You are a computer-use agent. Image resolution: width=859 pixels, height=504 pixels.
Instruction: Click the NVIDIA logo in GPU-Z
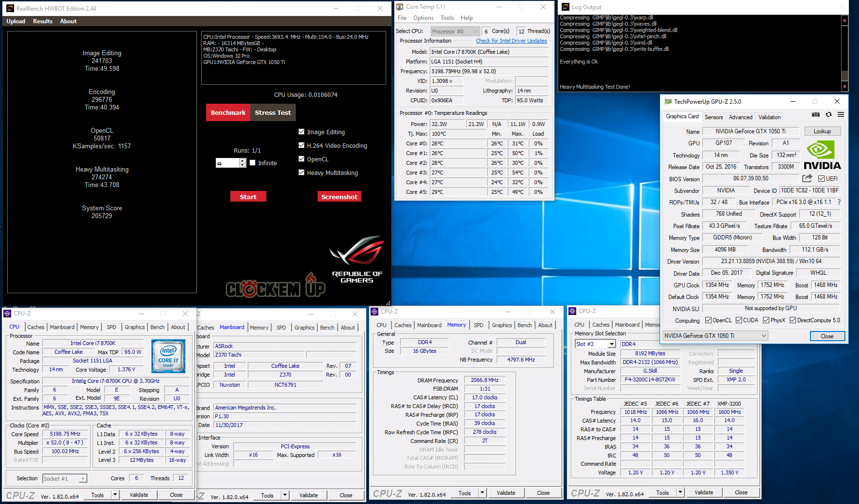click(822, 155)
